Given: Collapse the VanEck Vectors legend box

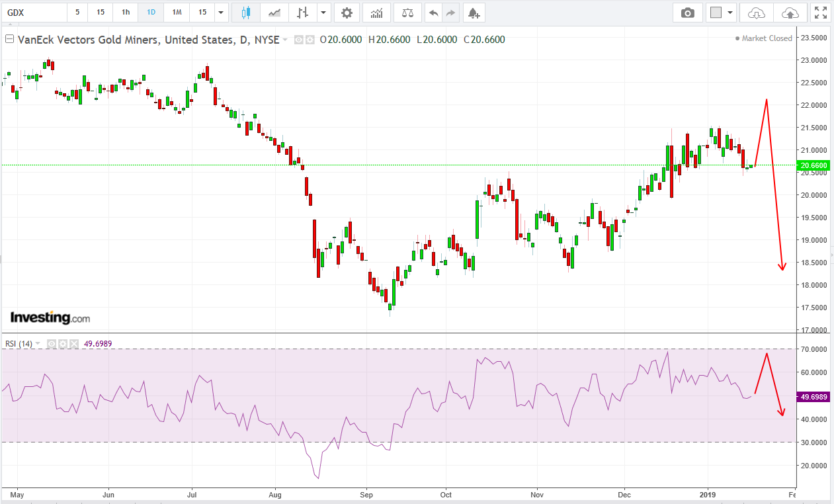Looking at the screenshot, I should click(x=9, y=40).
